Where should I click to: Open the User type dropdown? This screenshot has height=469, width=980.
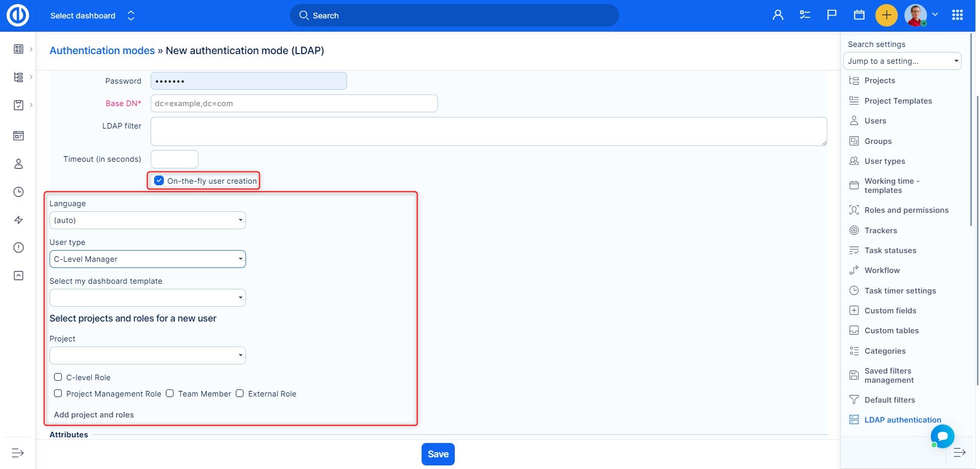(x=148, y=259)
